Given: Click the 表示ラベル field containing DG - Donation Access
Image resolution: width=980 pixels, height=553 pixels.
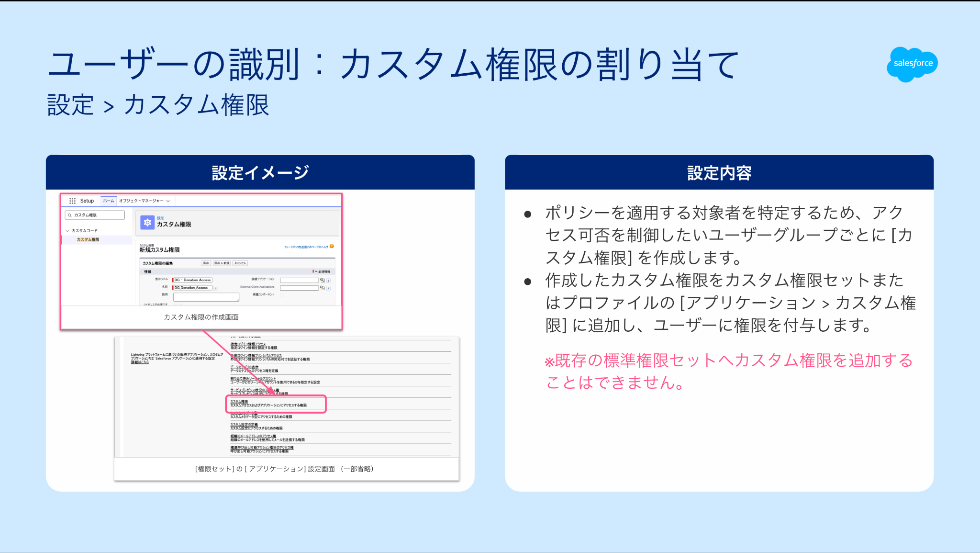Looking at the screenshot, I should [x=193, y=280].
